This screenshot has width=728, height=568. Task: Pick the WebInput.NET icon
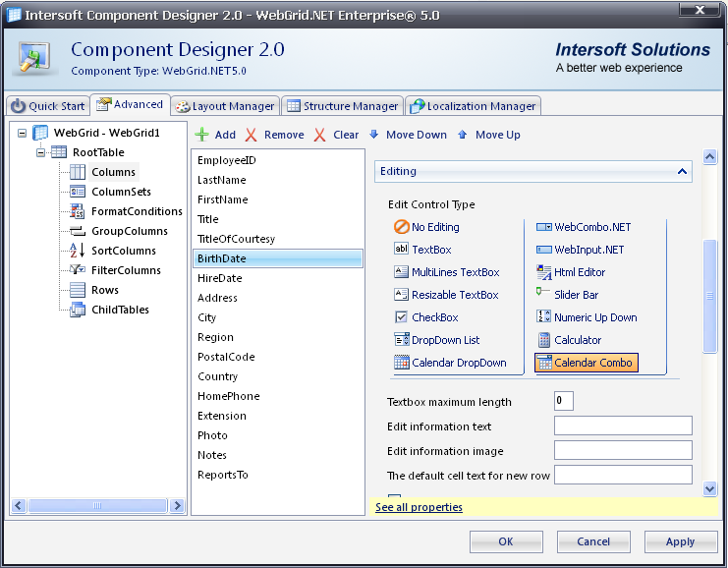click(x=544, y=250)
